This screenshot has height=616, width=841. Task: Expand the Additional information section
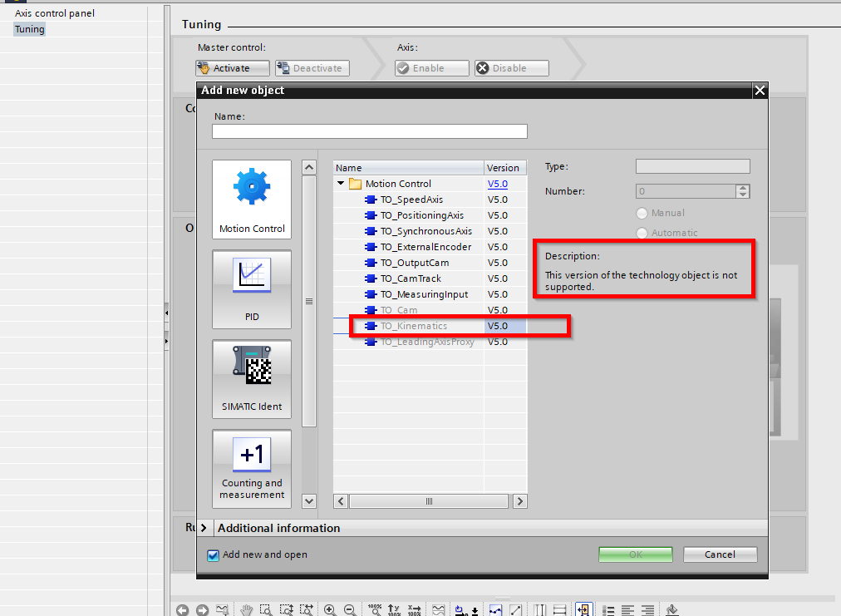pyautogui.click(x=204, y=528)
